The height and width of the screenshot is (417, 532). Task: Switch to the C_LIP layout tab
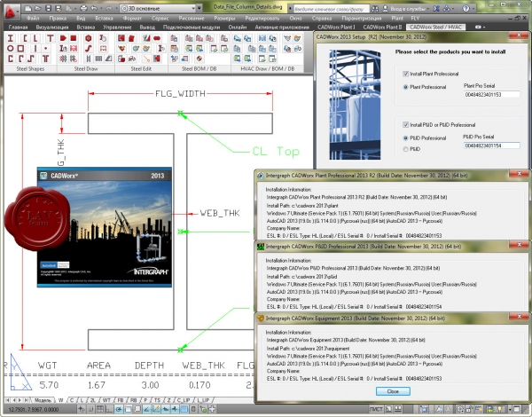[x=184, y=400]
